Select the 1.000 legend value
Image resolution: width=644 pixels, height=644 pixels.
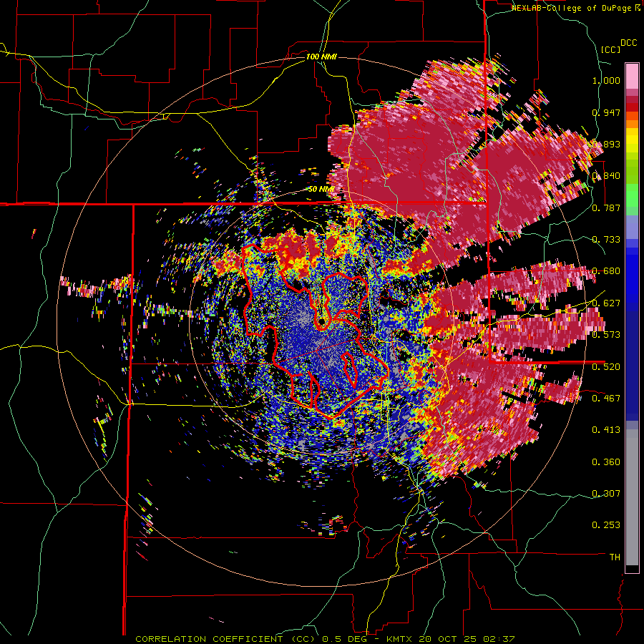(x=606, y=80)
